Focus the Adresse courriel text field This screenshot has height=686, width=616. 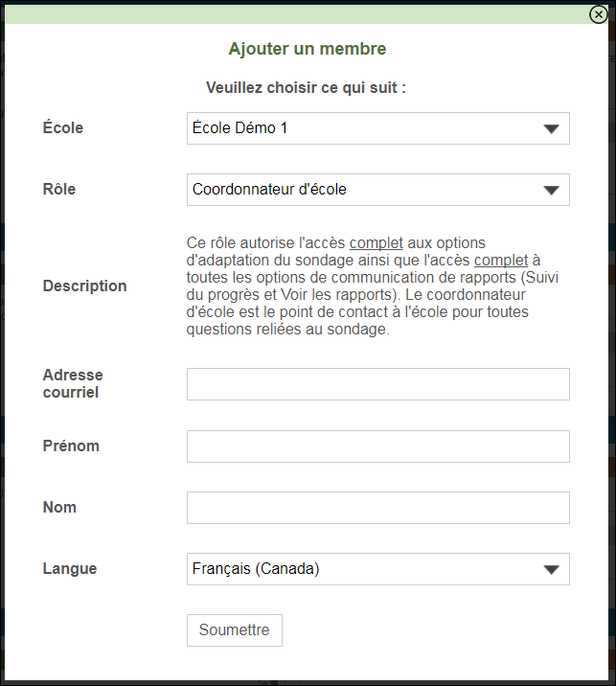pyautogui.click(x=377, y=384)
